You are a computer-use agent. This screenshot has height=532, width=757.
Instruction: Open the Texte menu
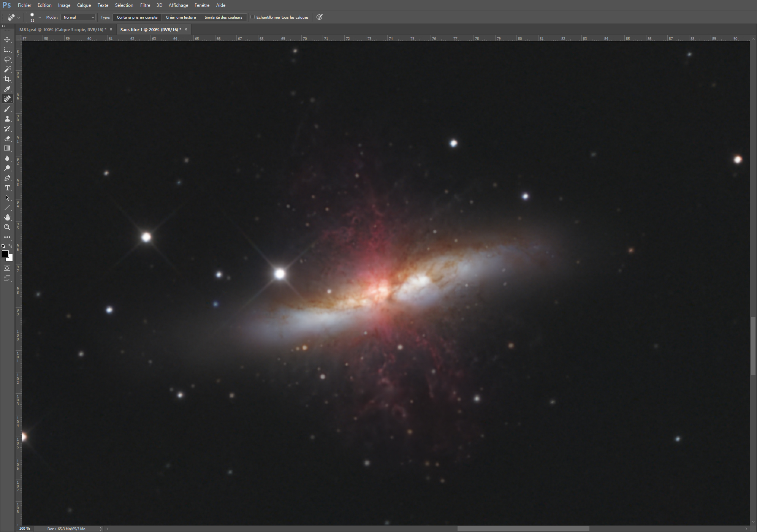pos(103,5)
